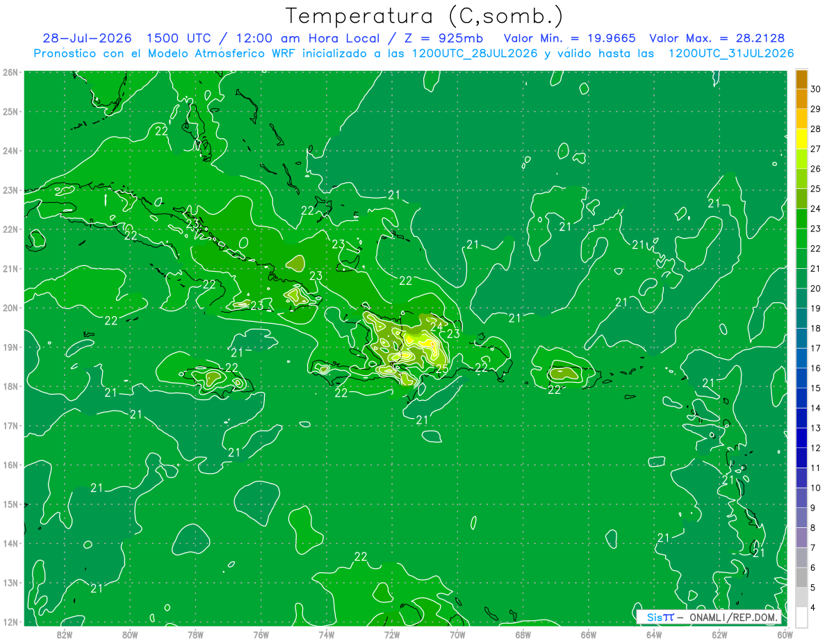Click the '14N' latitude axis label

point(10,543)
